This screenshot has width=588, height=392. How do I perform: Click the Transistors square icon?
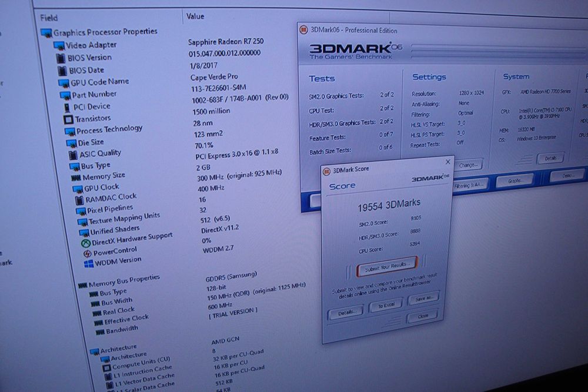(68, 119)
